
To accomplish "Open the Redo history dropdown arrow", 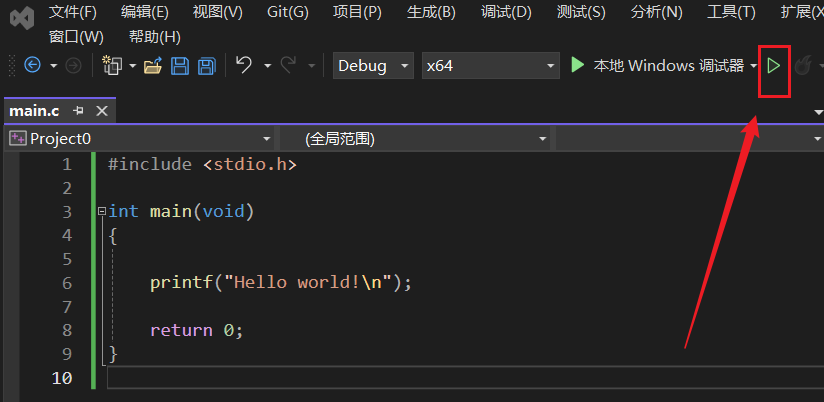I will 312,66.
